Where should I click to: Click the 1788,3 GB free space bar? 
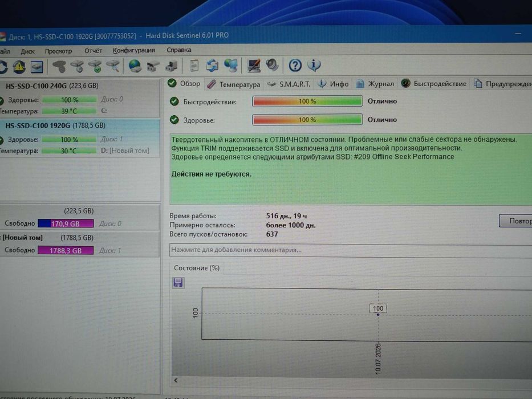point(66,250)
